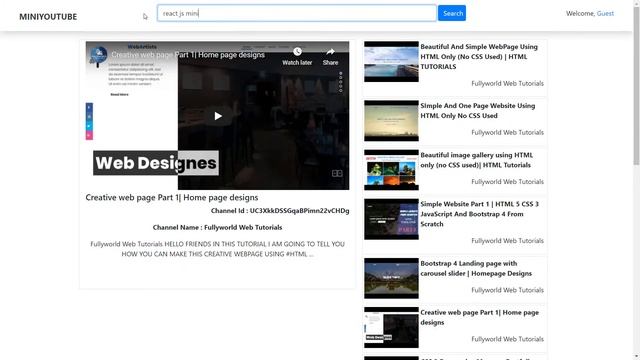Select title 'Beautiful image gallery using HTML only'
This screenshot has height=360, width=640.
(x=477, y=160)
